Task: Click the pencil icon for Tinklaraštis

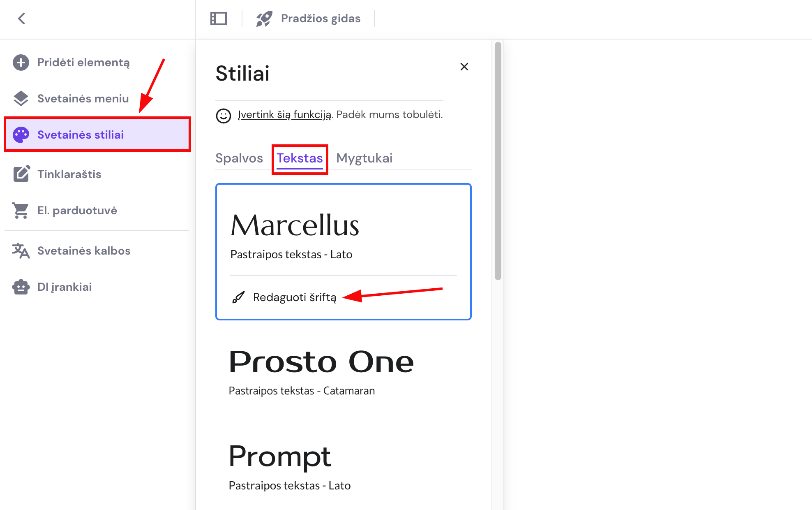Action: click(21, 174)
